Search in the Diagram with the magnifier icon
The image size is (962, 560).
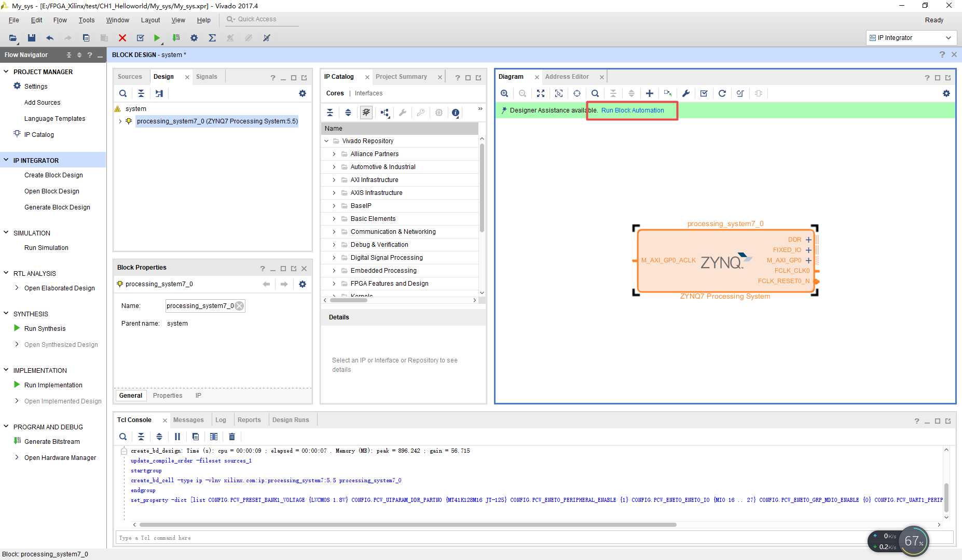pos(595,93)
